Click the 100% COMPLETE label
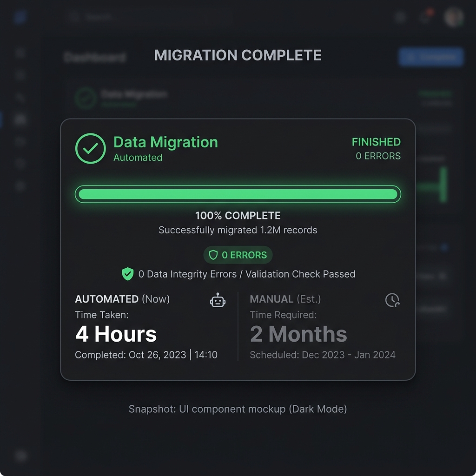Screen dimensions: 476x476 tap(238, 216)
